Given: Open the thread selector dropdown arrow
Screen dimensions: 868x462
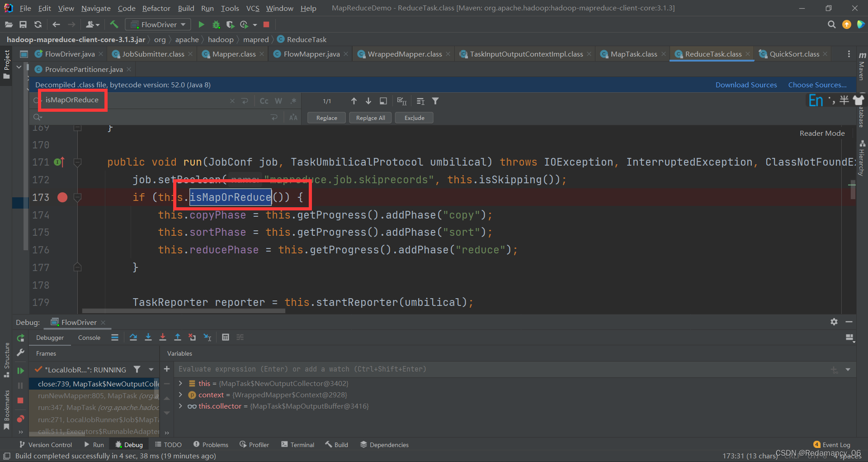Looking at the screenshot, I should coord(151,370).
